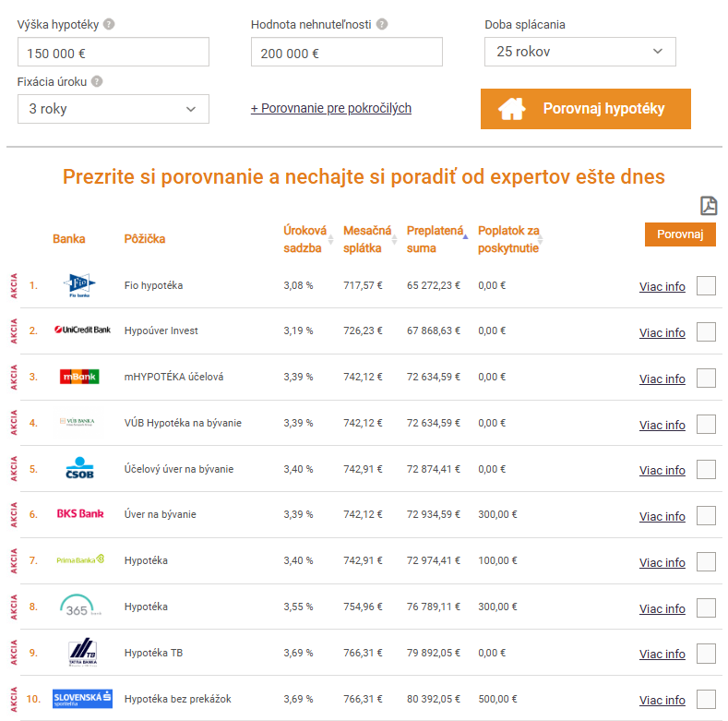Click help icon beside Fixácia úroku

[x=97, y=81]
